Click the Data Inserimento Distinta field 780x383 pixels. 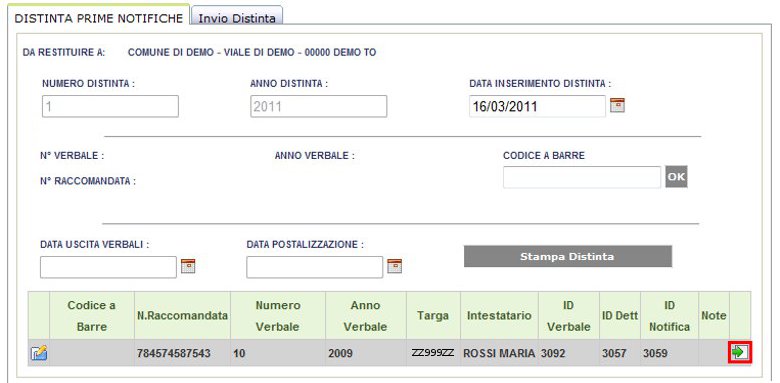[x=537, y=106]
